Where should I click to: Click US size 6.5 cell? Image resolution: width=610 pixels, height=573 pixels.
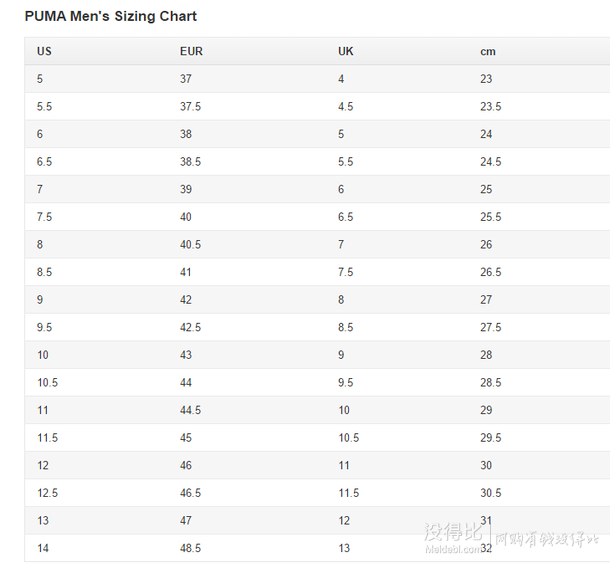[x=45, y=162]
